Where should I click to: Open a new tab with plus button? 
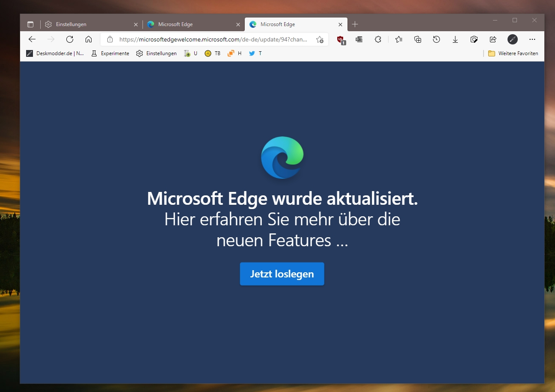(x=355, y=24)
